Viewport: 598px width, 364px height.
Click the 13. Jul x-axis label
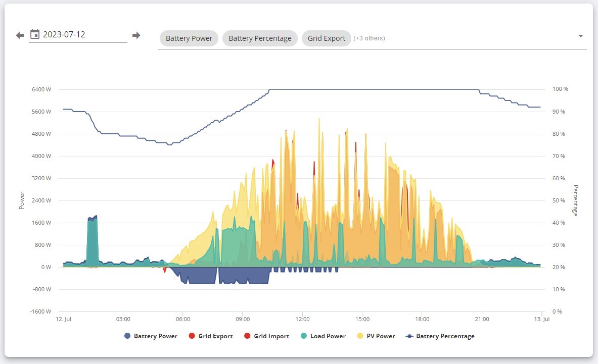click(x=541, y=319)
